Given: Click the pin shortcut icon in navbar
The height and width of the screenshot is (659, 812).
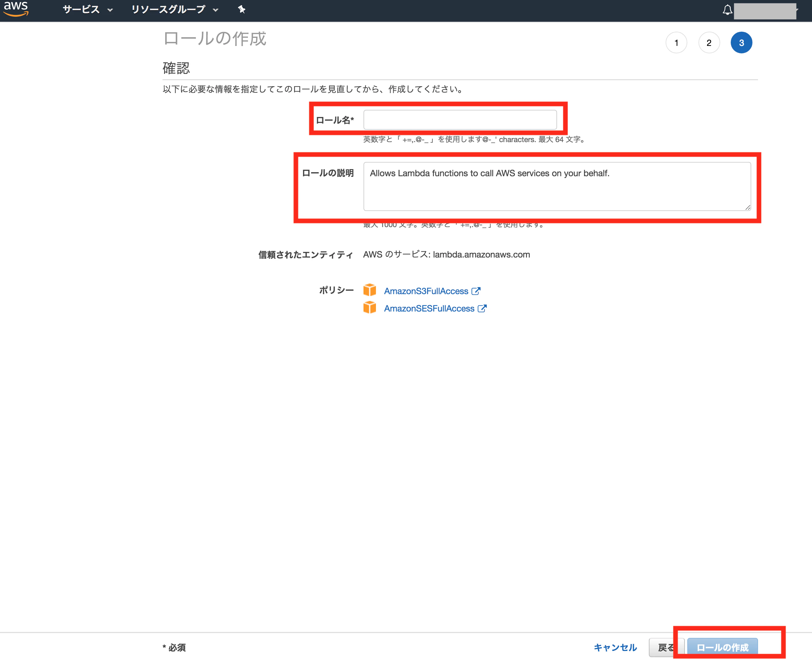Looking at the screenshot, I should [x=241, y=10].
